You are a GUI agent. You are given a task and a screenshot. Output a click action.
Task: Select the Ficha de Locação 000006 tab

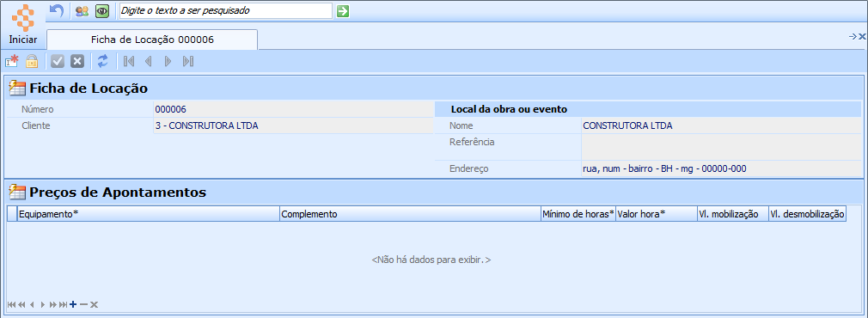click(x=152, y=40)
